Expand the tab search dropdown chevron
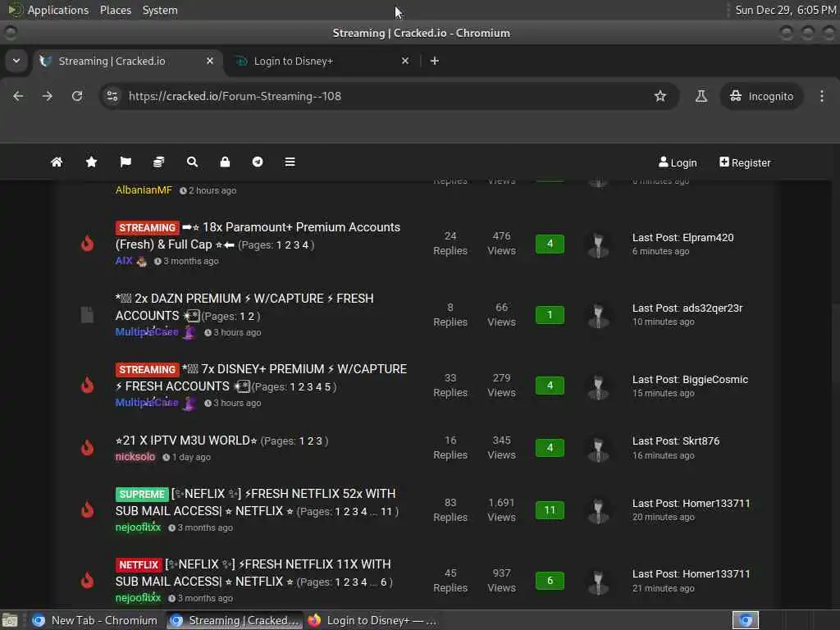 click(x=16, y=61)
